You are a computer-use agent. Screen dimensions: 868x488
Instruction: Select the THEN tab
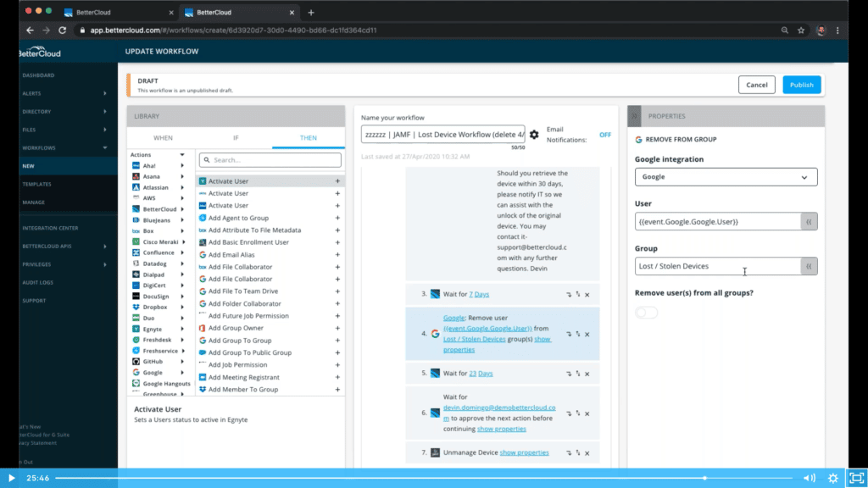(309, 138)
